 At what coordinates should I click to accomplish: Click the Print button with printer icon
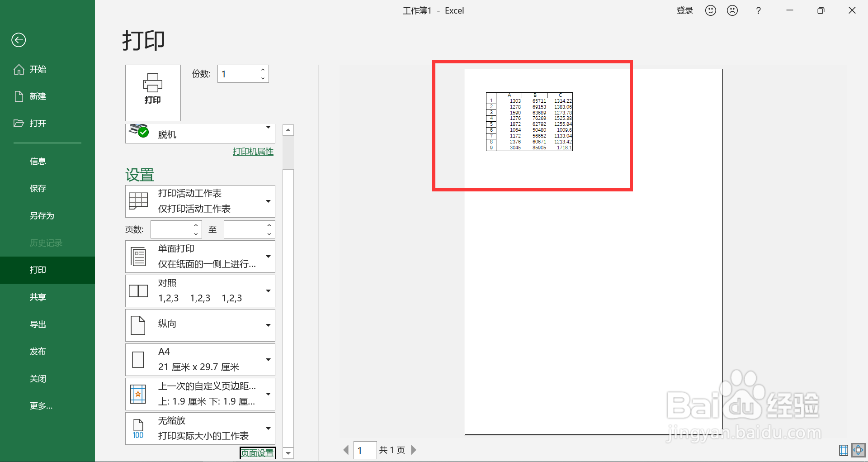click(x=153, y=93)
